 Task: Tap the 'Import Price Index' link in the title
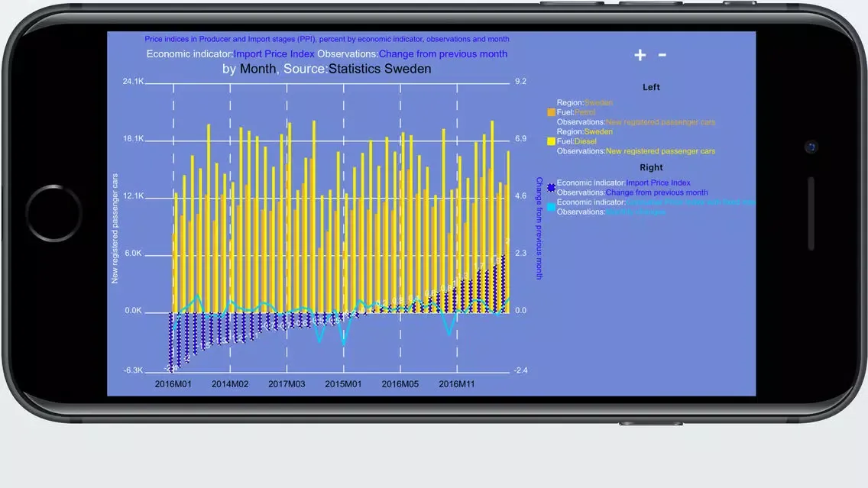point(274,53)
